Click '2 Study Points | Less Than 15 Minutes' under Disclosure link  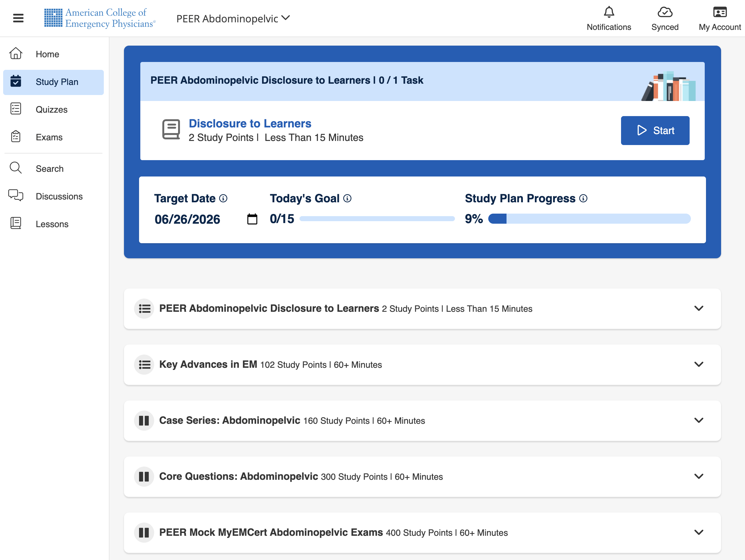click(276, 138)
